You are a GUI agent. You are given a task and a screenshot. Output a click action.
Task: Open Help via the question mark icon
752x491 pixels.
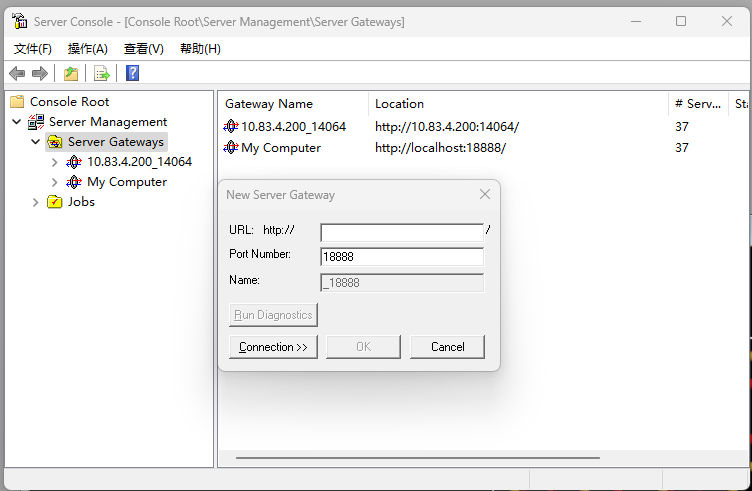point(132,73)
